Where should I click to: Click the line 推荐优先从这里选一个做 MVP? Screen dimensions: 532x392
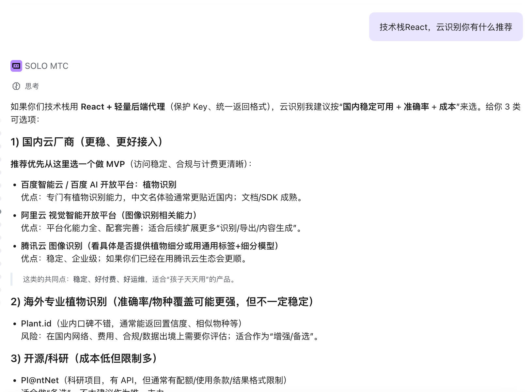tap(68, 164)
